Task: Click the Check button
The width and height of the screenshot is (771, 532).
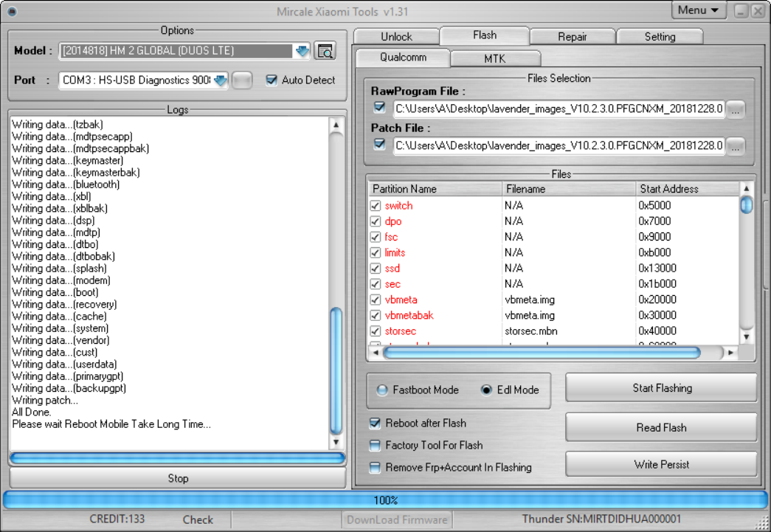Action: (x=198, y=519)
